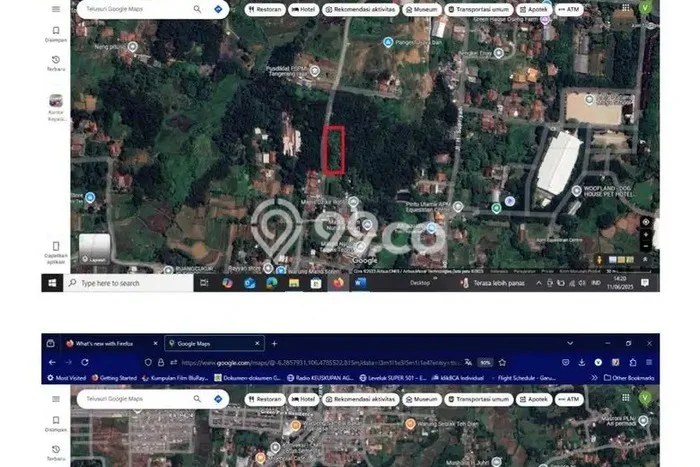
Task: Open the Radio KEUSKUPAN bookmark
Action: (320, 378)
